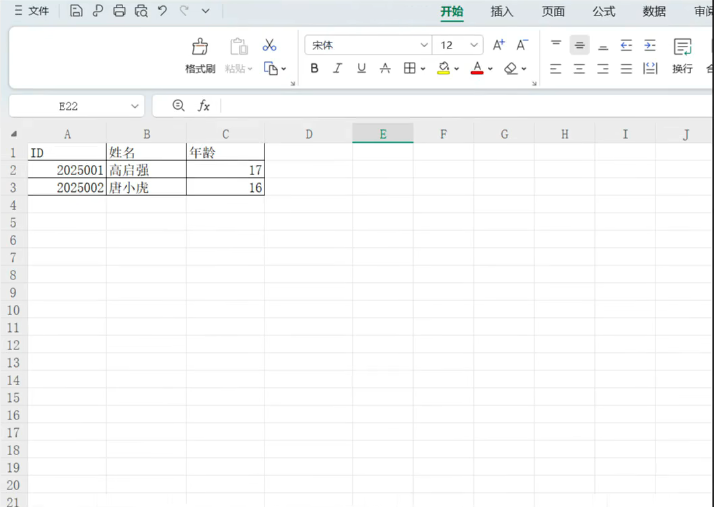Click the Save icon in quick toolbar

click(76, 11)
